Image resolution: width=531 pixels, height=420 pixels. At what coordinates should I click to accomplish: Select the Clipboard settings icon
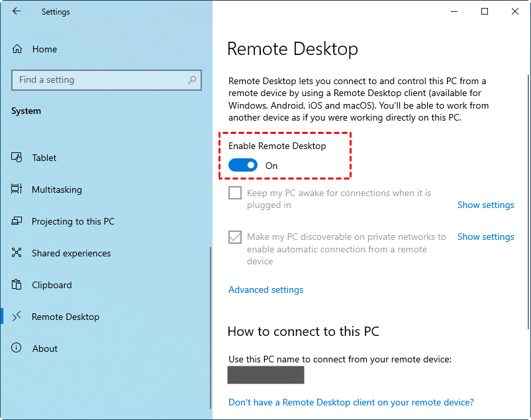(16, 285)
